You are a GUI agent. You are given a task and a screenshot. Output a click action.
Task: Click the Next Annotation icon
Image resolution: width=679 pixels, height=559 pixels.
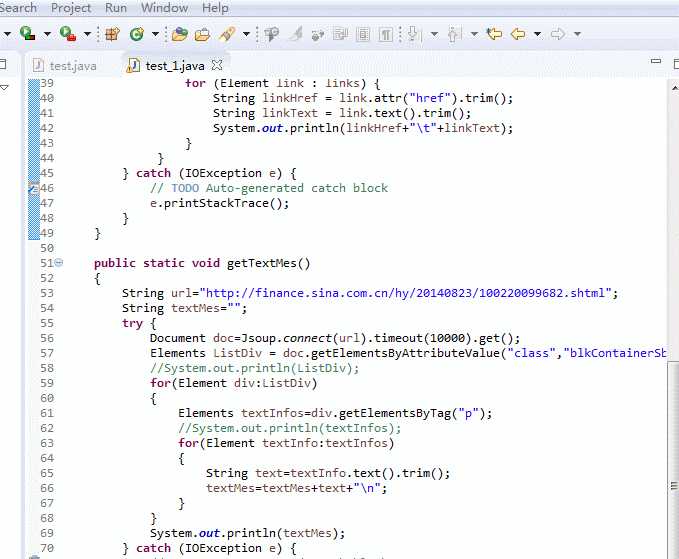point(414,34)
